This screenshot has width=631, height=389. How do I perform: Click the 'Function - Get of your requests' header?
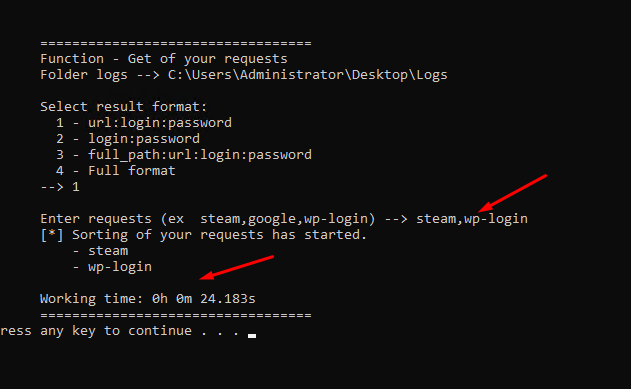tap(164, 59)
